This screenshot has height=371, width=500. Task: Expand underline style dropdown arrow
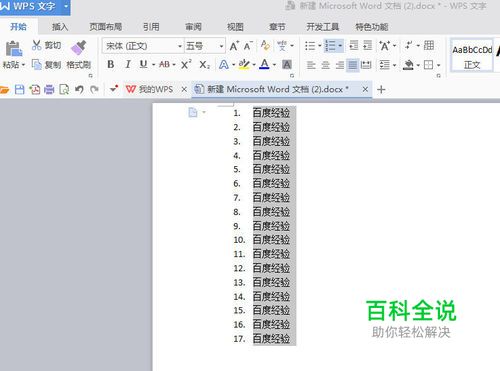tap(153, 65)
